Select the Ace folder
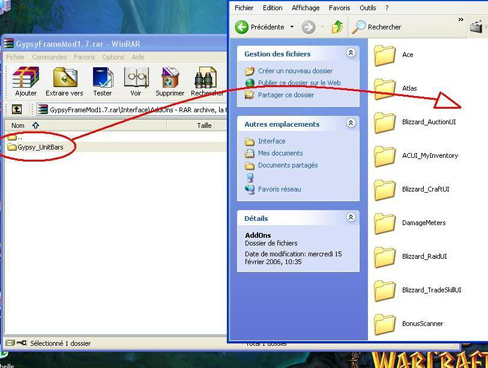 (394, 55)
